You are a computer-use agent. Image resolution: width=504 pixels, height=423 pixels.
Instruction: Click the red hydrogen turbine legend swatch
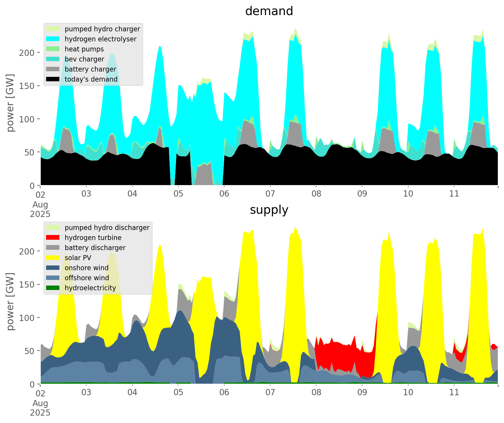tap(53, 238)
